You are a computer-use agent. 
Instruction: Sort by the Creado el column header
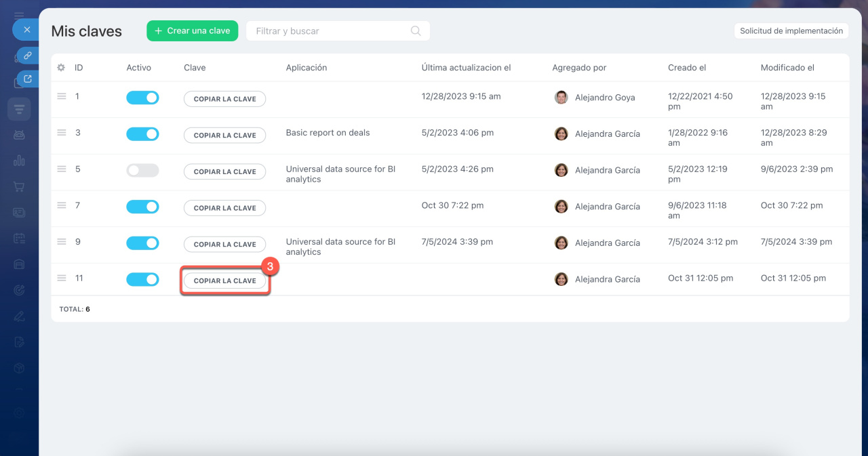click(x=686, y=68)
